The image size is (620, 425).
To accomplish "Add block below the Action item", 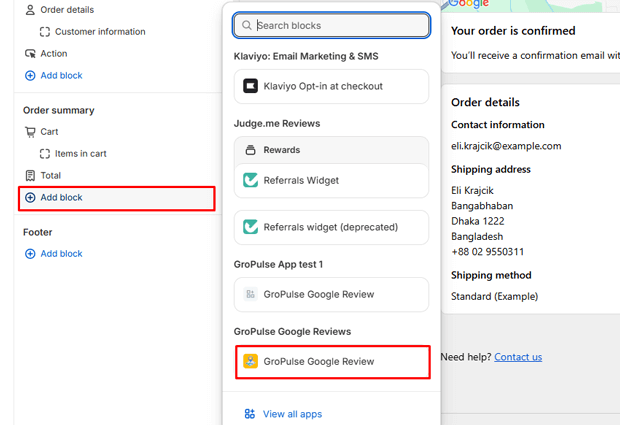I will (60, 76).
